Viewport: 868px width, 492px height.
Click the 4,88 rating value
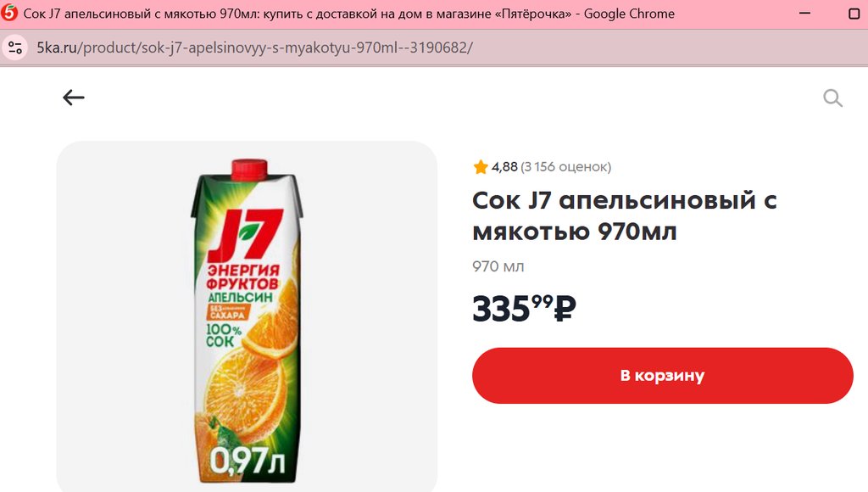(x=504, y=167)
